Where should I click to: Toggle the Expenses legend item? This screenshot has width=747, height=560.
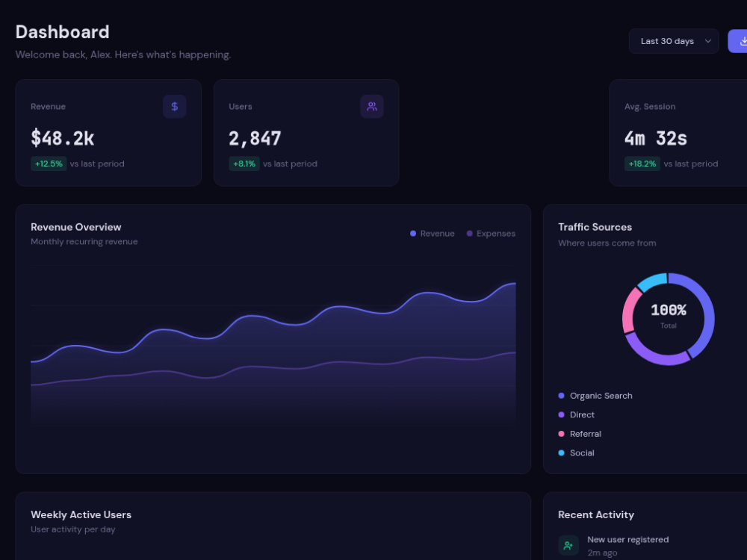tap(491, 233)
